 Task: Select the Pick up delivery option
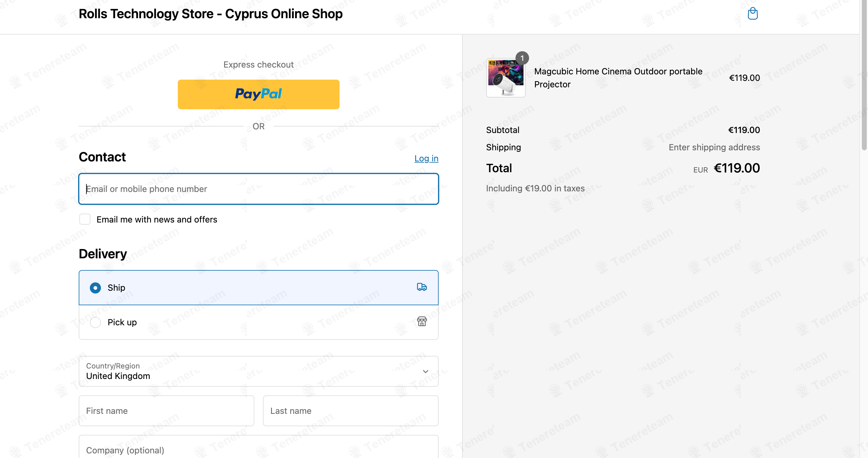point(258,322)
